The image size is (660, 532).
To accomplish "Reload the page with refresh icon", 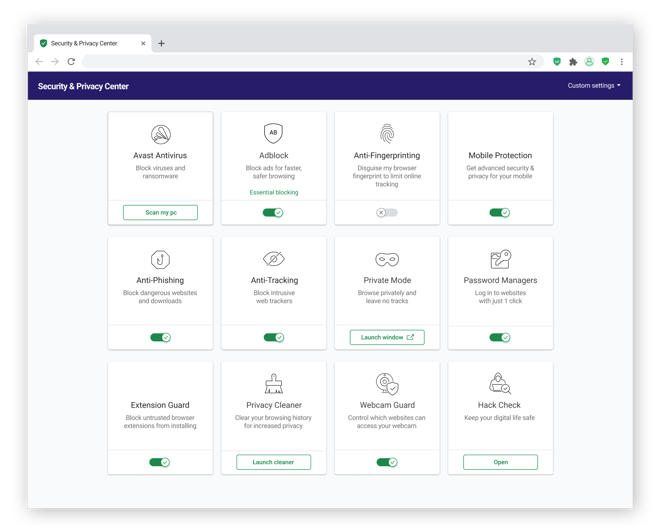I will tap(71, 61).
